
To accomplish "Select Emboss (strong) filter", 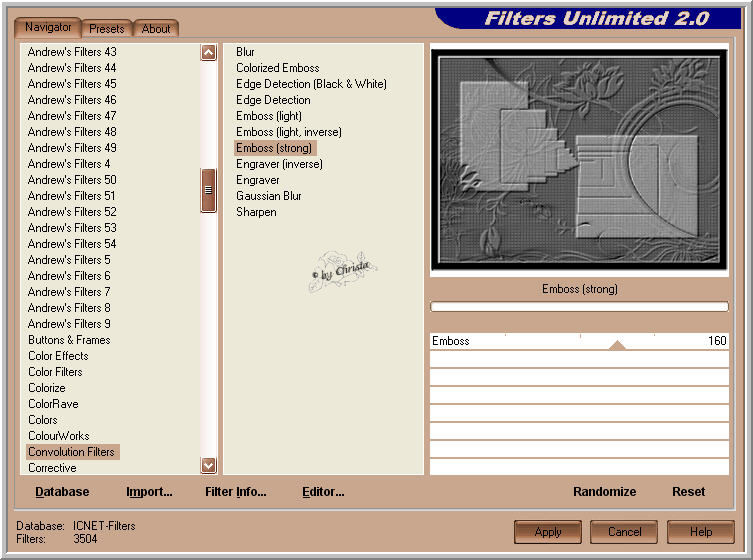I will coord(274,148).
